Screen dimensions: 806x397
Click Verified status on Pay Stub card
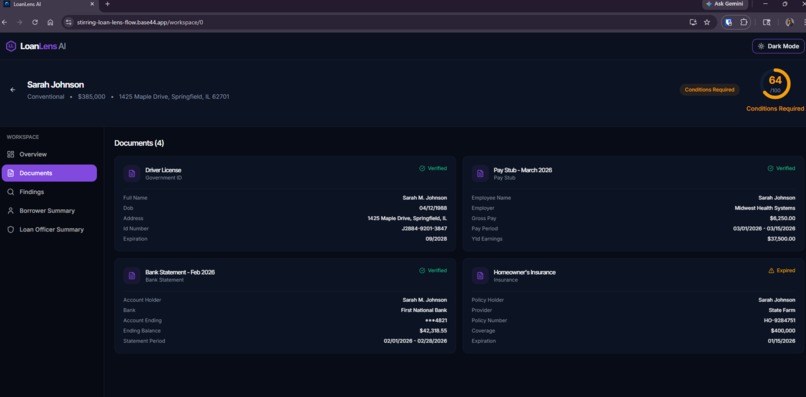click(781, 168)
